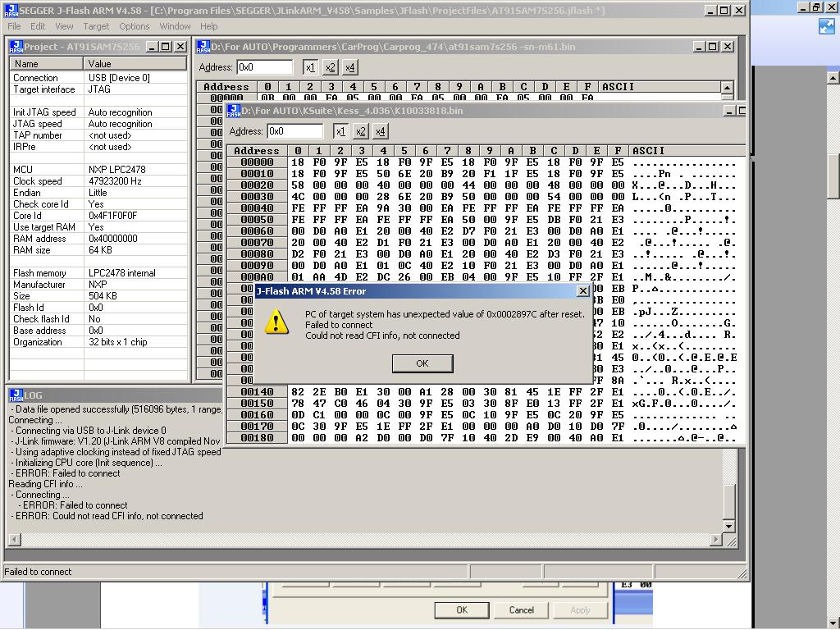
Task: Maximize the at91sam7s256 bin window
Action: [x=713, y=47]
